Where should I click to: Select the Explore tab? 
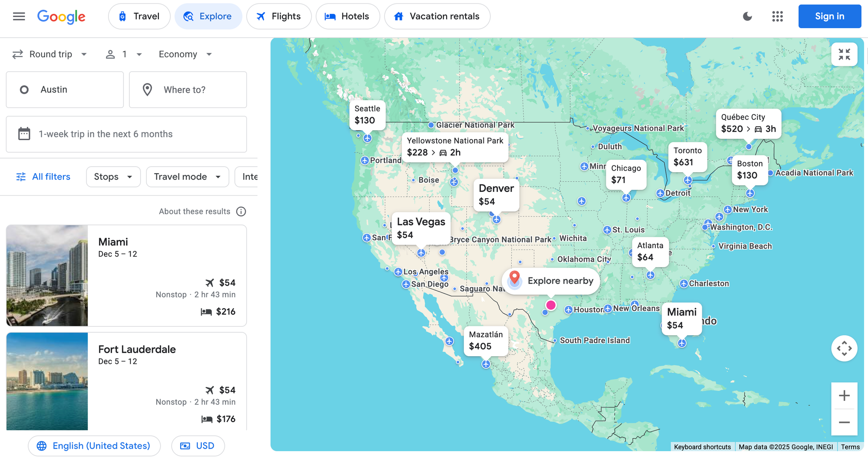point(208,16)
